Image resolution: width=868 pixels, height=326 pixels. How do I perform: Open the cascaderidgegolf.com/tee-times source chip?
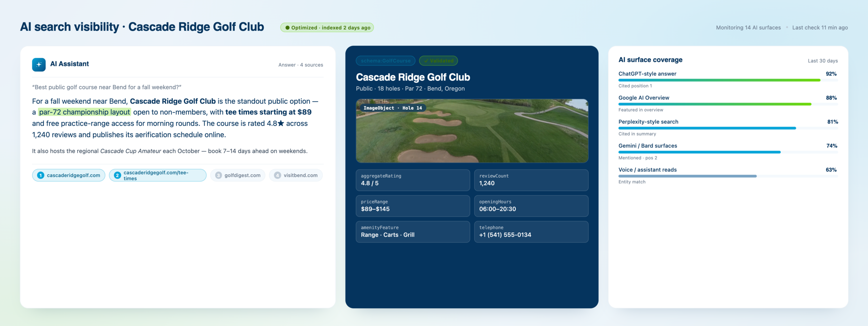[158, 175]
